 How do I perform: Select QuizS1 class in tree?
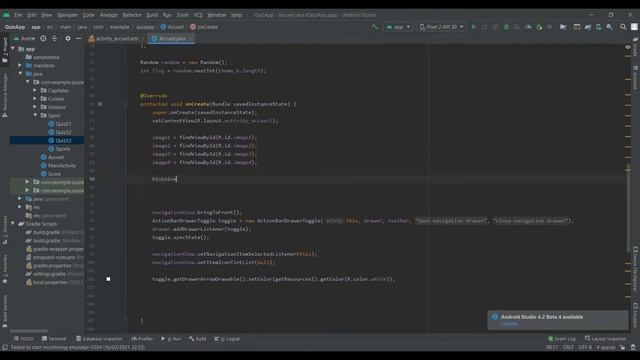(60, 124)
